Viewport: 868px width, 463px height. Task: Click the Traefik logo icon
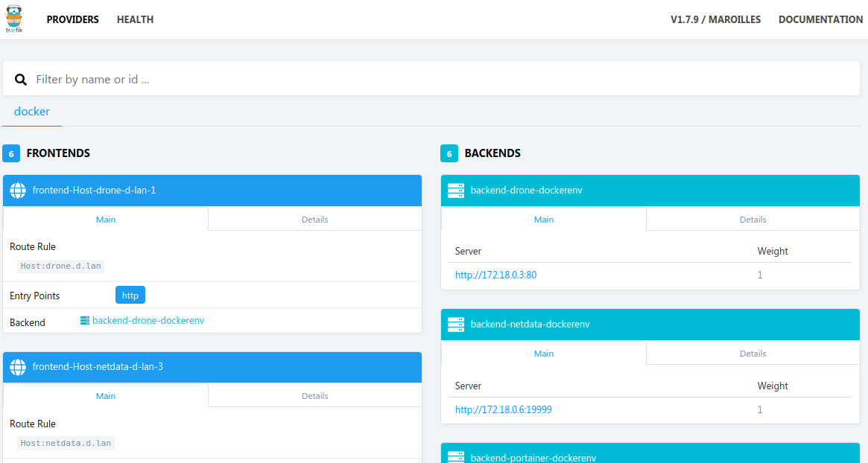[x=14, y=19]
